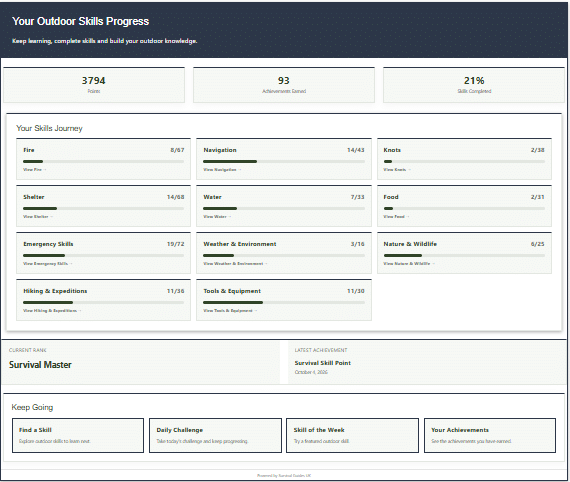Click the 14/43 Navigation count
Viewport: 570px width, 482px height.
point(356,150)
